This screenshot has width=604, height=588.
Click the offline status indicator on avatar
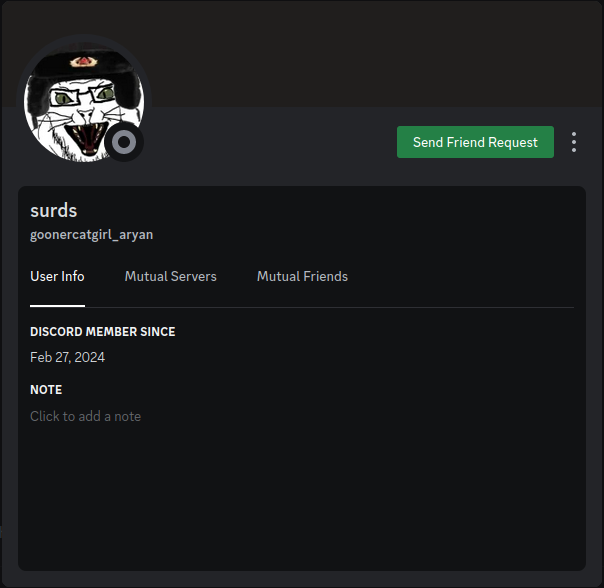click(124, 142)
